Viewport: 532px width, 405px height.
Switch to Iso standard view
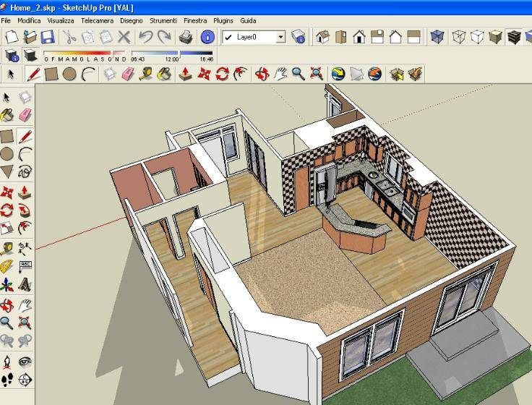[x=322, y=37]
